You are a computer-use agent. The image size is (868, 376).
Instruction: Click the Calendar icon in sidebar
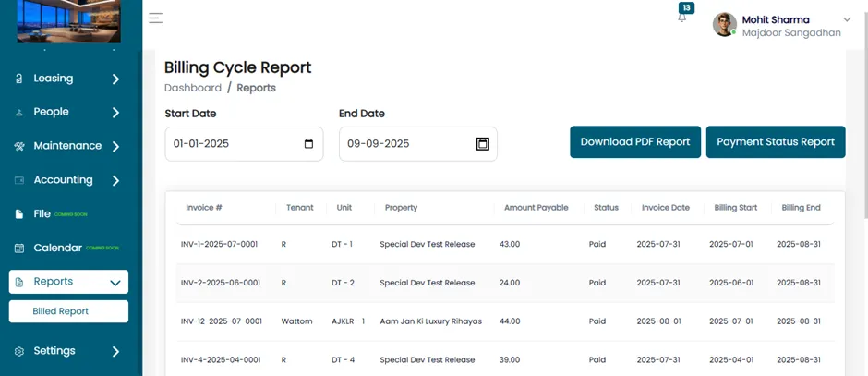[18, 249]
